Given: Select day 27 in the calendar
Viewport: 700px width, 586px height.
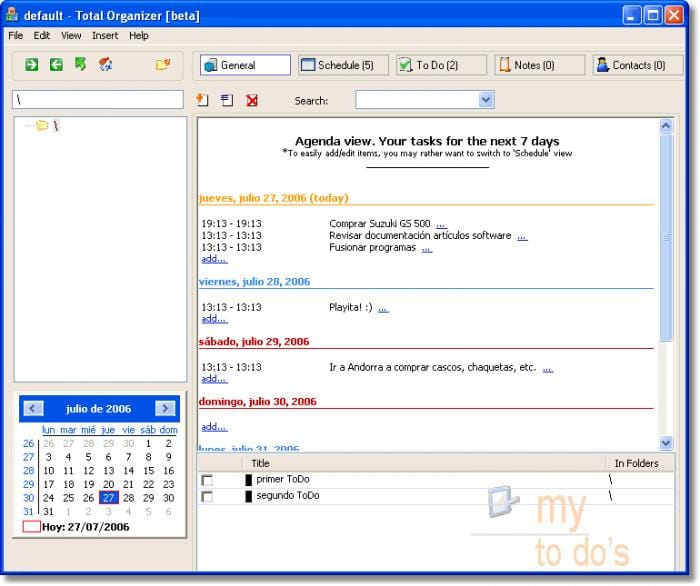Looking at the screenshot, I should click(108, 498).
